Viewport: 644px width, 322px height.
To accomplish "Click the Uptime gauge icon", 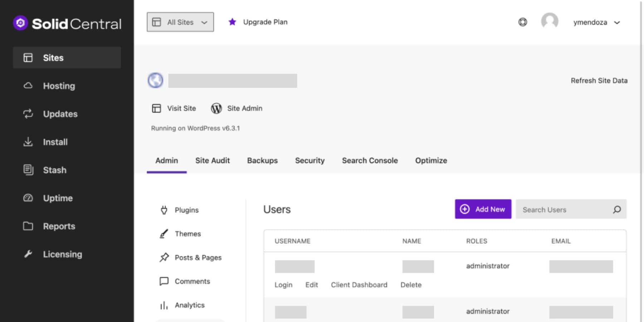I will pyautogui.click(x=28, y=198).
